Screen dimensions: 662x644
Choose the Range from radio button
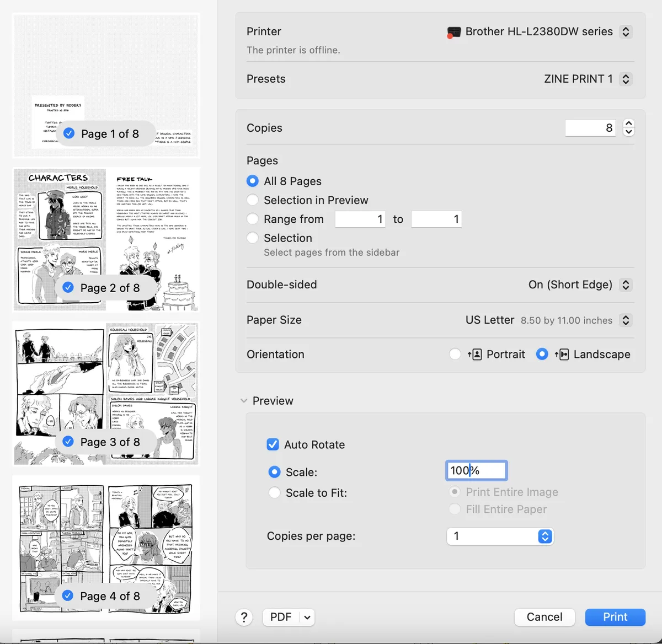coord(253,219)
